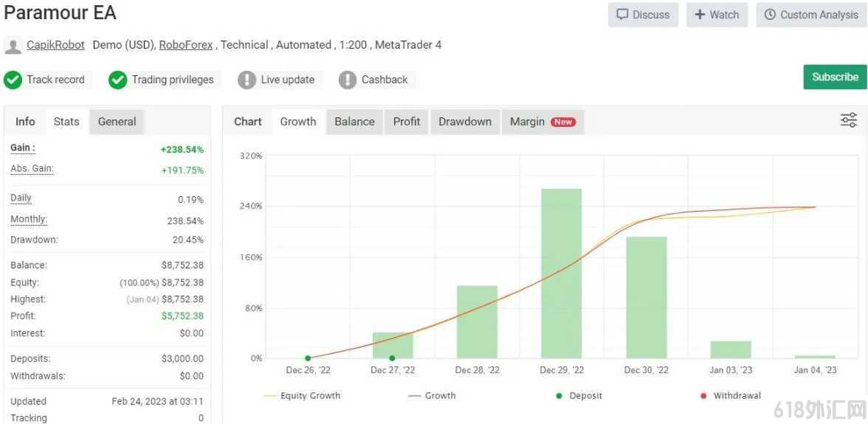Image resolution: width=868 pixels, height=424 pixels.
Task: Open chart settings sliders icon
Action: pos(848,120)
